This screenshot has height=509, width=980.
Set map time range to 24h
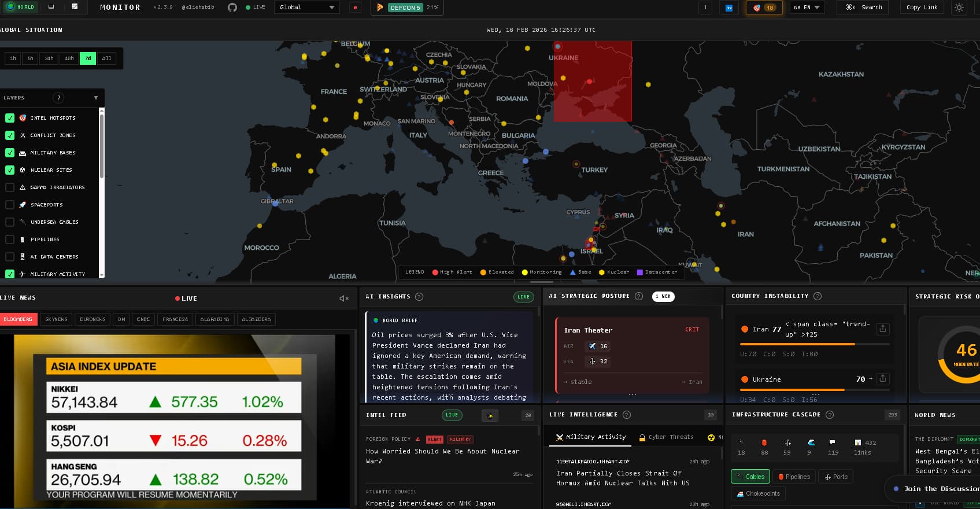coord(49,58)
